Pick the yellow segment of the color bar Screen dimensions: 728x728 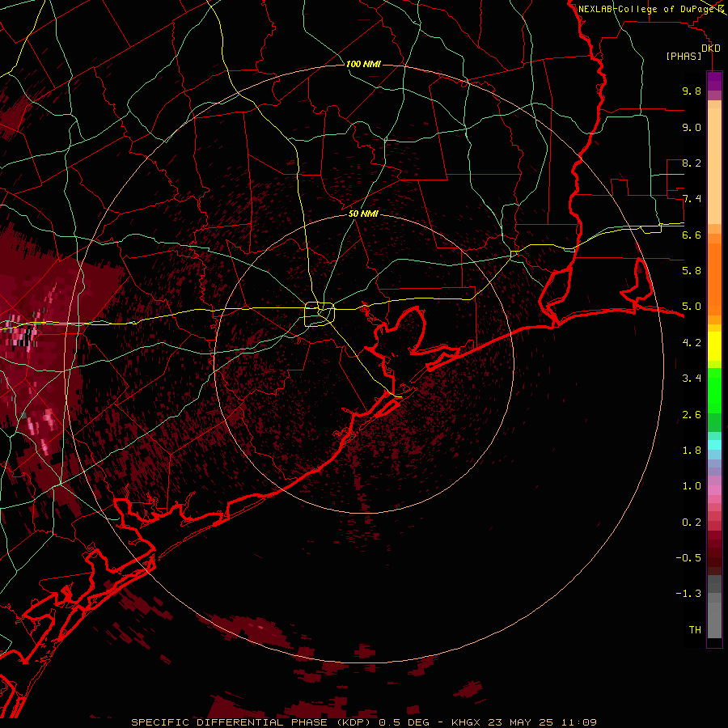tap(714, 346)
